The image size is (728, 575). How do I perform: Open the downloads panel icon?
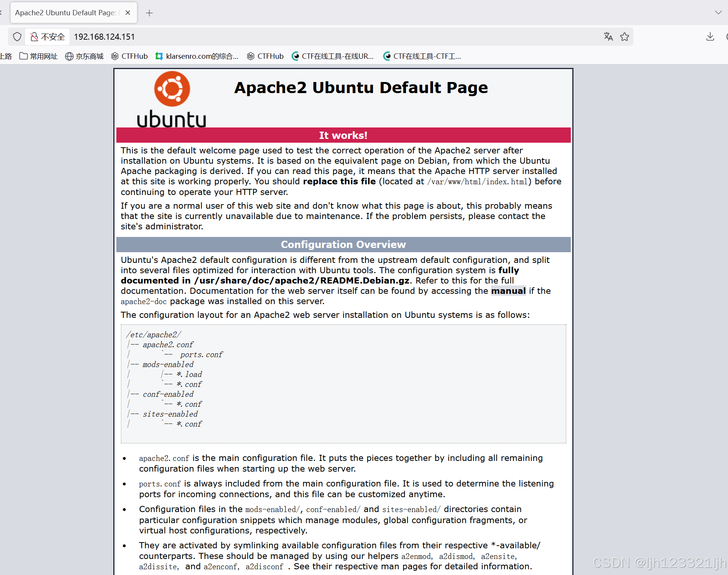pyautogui.click(x=710, y=37)
